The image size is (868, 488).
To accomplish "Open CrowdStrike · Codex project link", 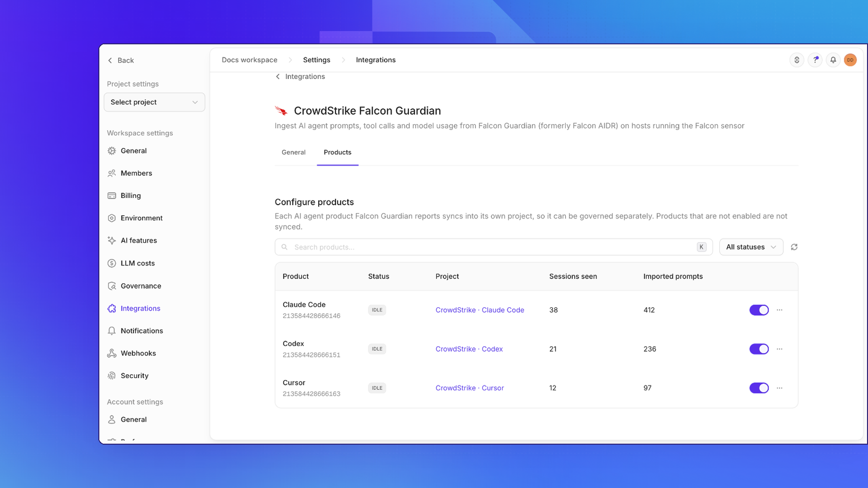I will 469,349.
